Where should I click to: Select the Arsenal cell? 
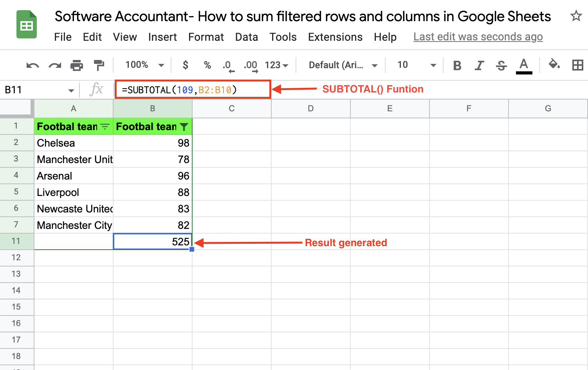point(74,176)
